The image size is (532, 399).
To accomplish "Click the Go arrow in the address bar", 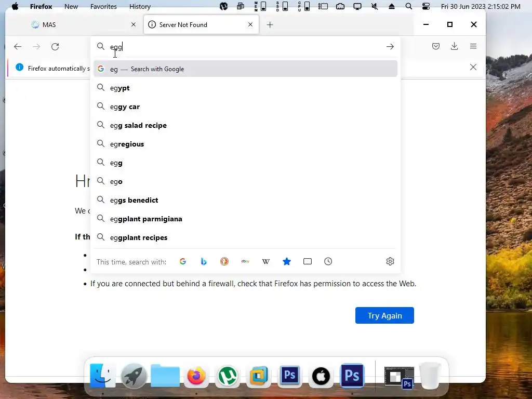I will 390,46.
